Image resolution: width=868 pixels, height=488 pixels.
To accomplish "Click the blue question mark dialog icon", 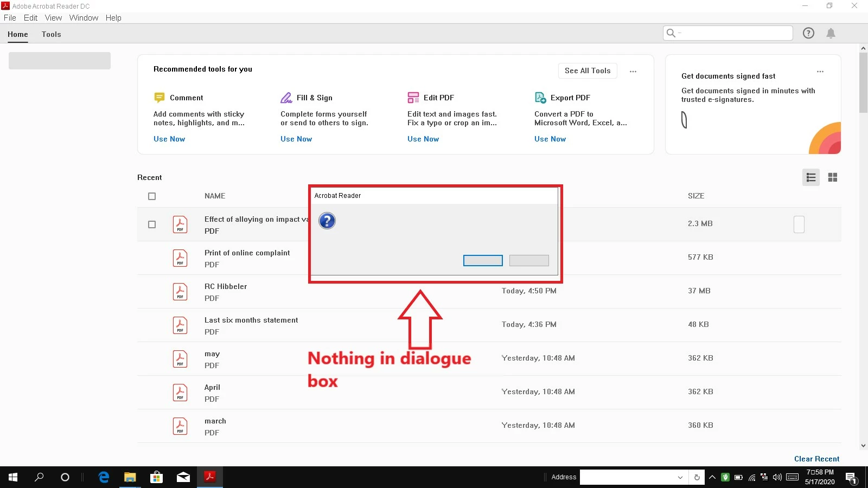I will click(327, 221).
